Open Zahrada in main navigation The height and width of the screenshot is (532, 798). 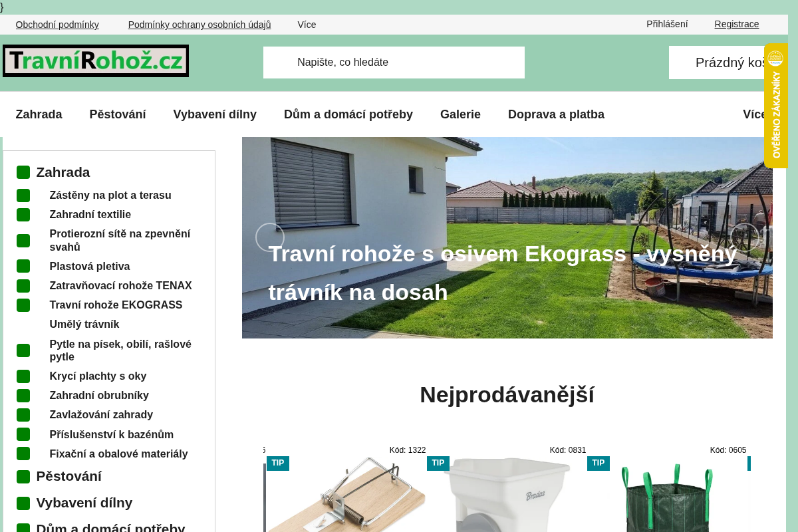39,114
